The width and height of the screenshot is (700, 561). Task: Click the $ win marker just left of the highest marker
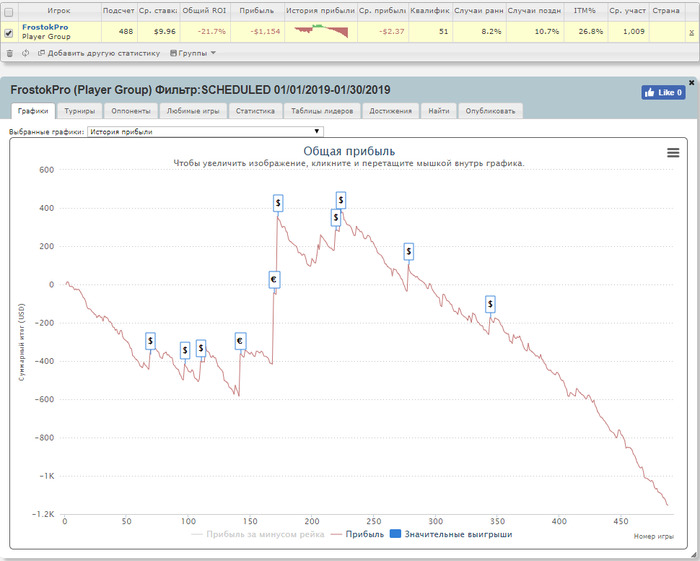coord(336,218)
